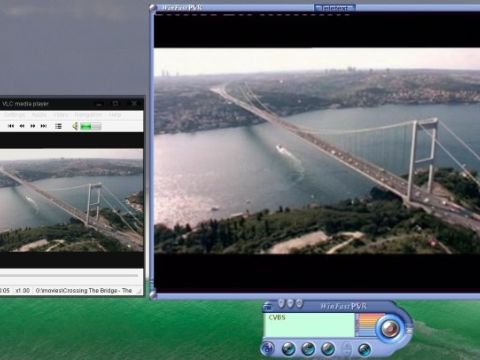Viewport: 480px width, 360px height.
Task: Open the VLC Help menu
Action: click(115, 115)
